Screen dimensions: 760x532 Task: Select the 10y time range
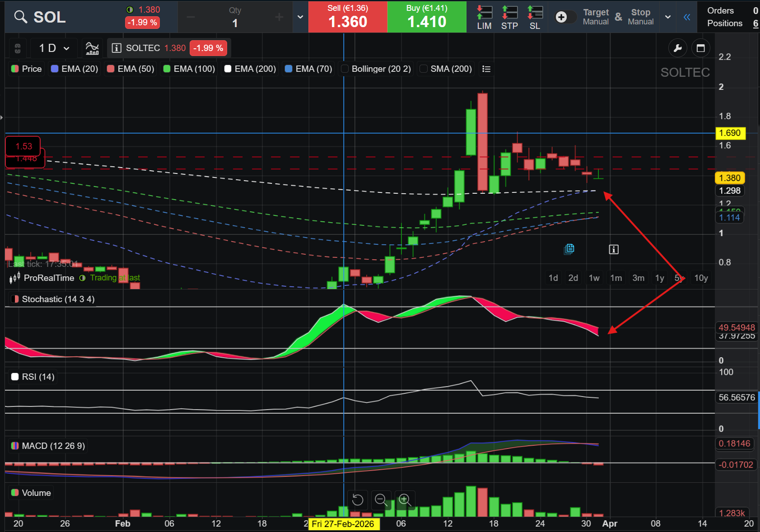701,278
